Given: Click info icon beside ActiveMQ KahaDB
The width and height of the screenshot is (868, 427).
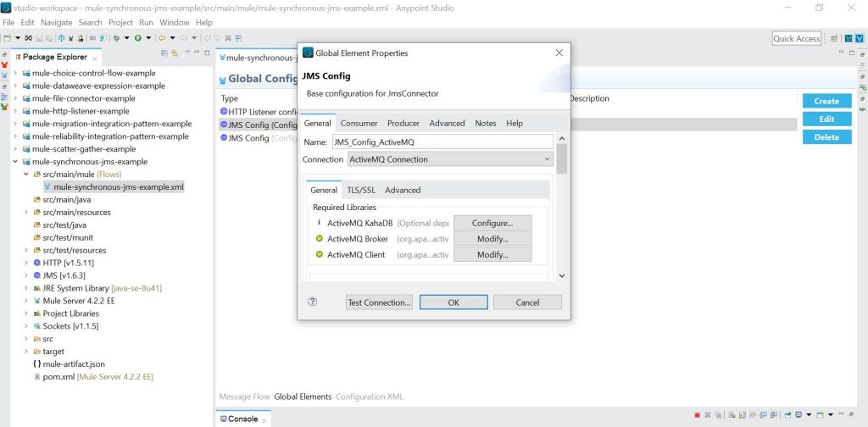Looking at the screenshot, I should 319,222.
